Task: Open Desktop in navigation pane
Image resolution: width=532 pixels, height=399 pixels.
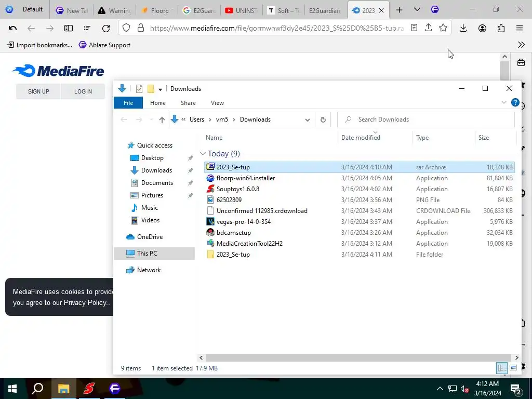Action: [147, 158]
